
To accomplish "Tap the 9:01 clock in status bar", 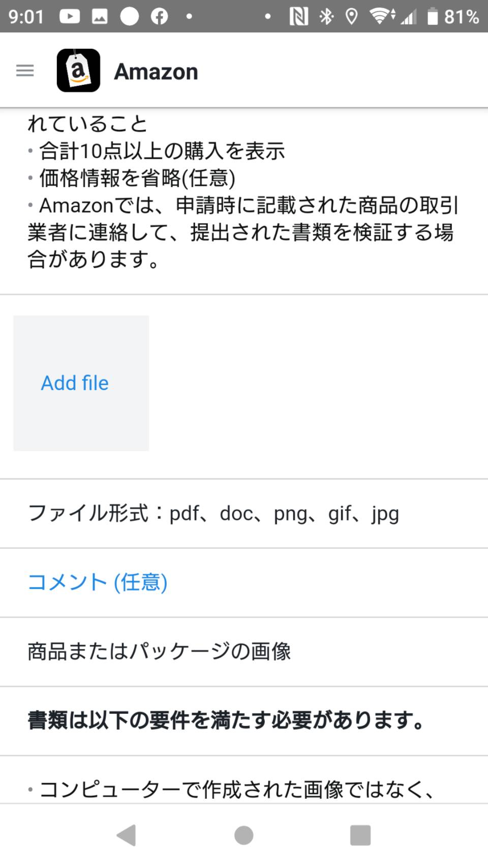I will pyautogui.click(x=26, y=17).
